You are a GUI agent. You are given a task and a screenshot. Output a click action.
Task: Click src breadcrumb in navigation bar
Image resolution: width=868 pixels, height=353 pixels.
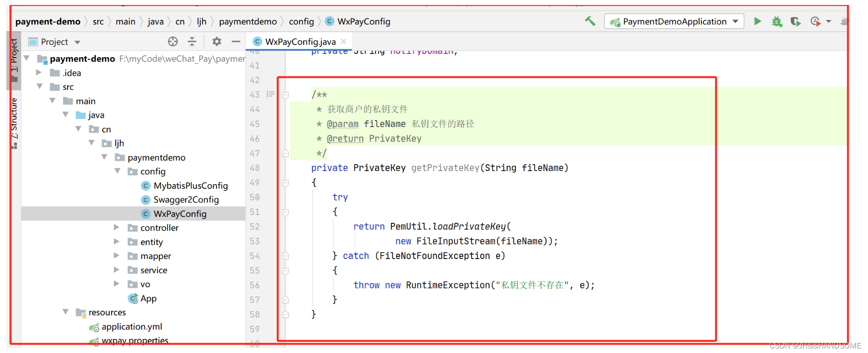(x=98, y=21)
